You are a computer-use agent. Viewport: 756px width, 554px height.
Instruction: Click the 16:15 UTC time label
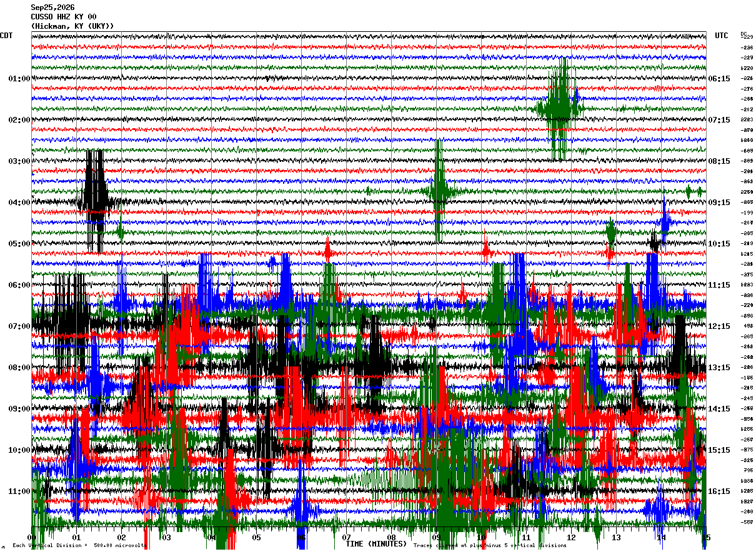pos(719,491)
